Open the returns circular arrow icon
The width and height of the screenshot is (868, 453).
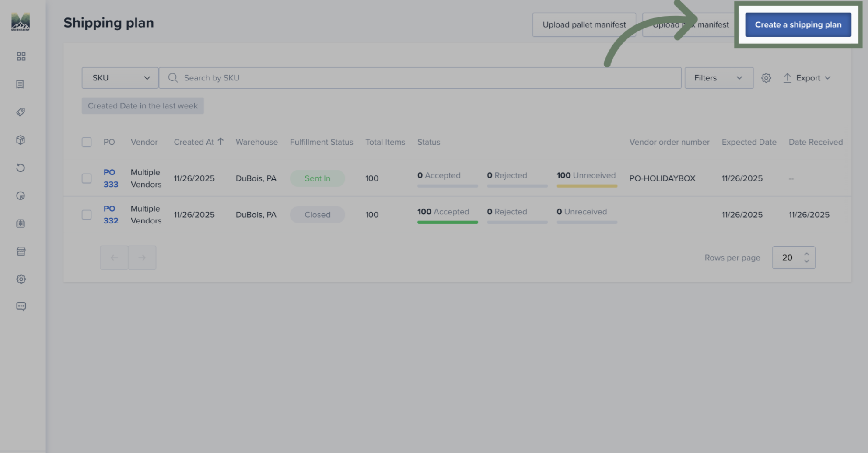pyautogui.click(x=21, y=168)
